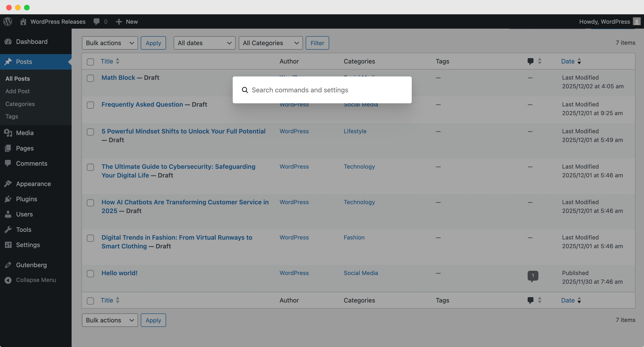Open the Media library sidebar icon
This screenshot has width=644, height=347.
click(8, 133)
